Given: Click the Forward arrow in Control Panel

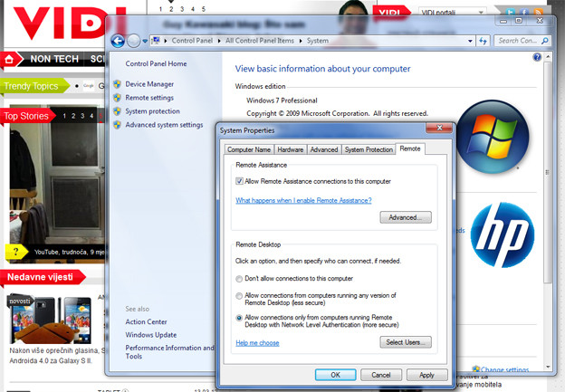Looking at the screenshot, I should pyautogui.click(x=134, y=41).
